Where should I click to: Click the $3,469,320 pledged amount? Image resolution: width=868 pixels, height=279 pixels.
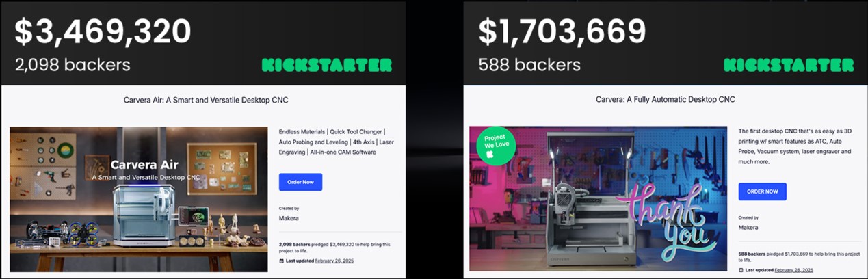point(103,31)
